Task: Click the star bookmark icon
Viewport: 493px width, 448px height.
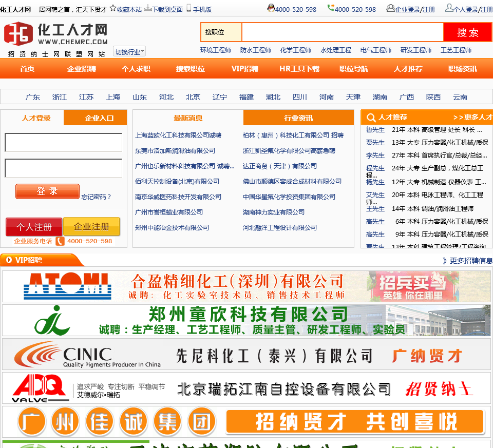Action: point(113,9)
